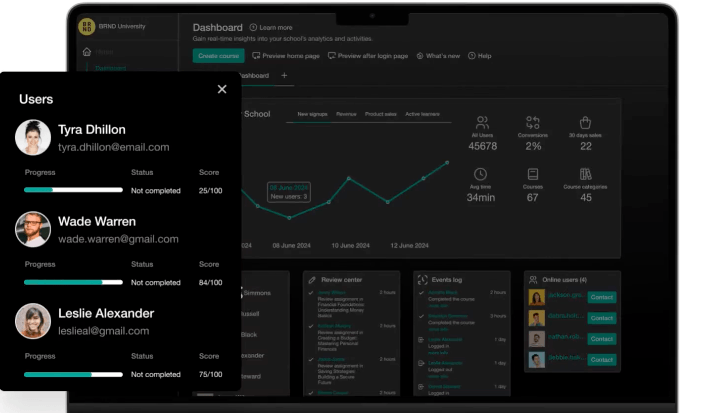Click the Courses book icon
Image resolution: width=717 pixels, height=413 pixels.
533,174
